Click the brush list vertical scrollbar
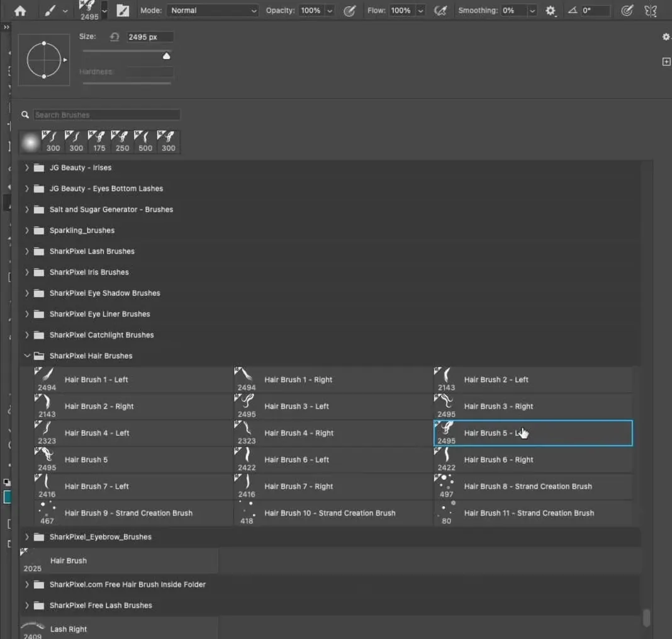The height and width of the screenshot is (639, 672). [647, 618]
